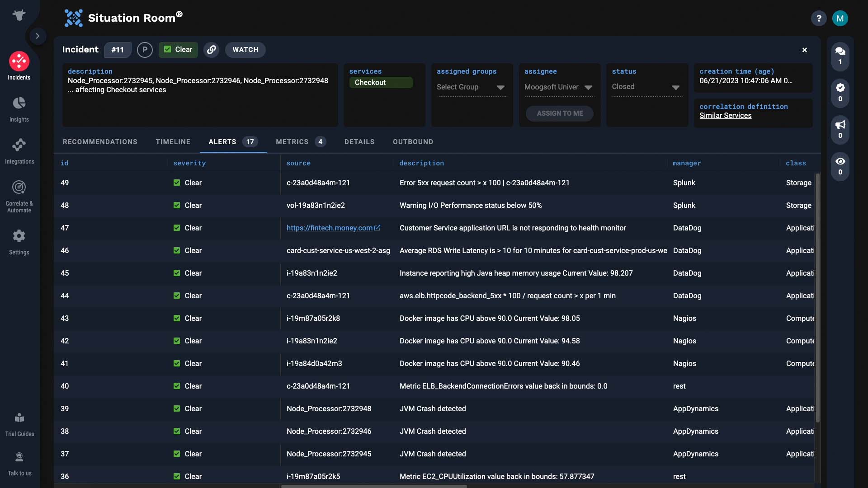
Task: Toggle the Clear checkbox for alert 46
Action: click(177, 251)
